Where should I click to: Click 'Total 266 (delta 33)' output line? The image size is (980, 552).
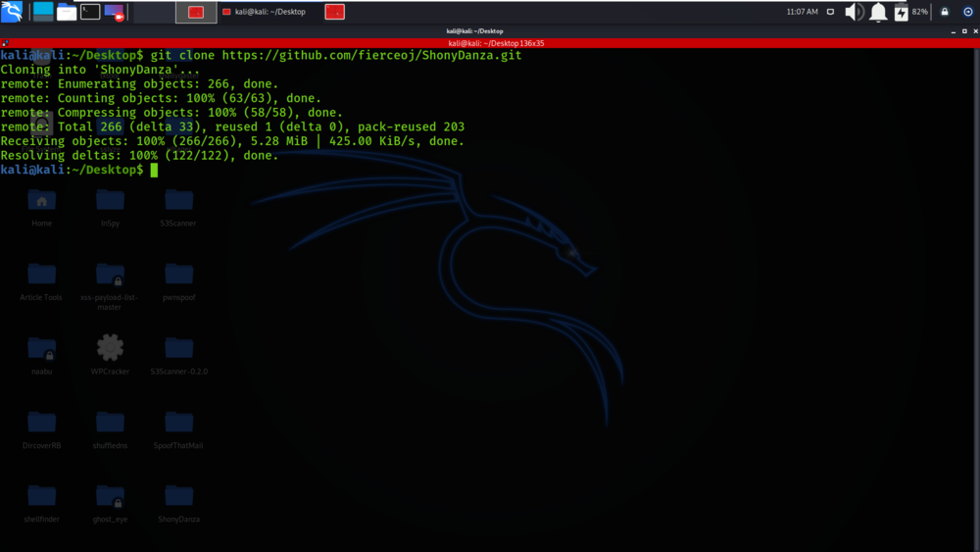coord(232,126)
